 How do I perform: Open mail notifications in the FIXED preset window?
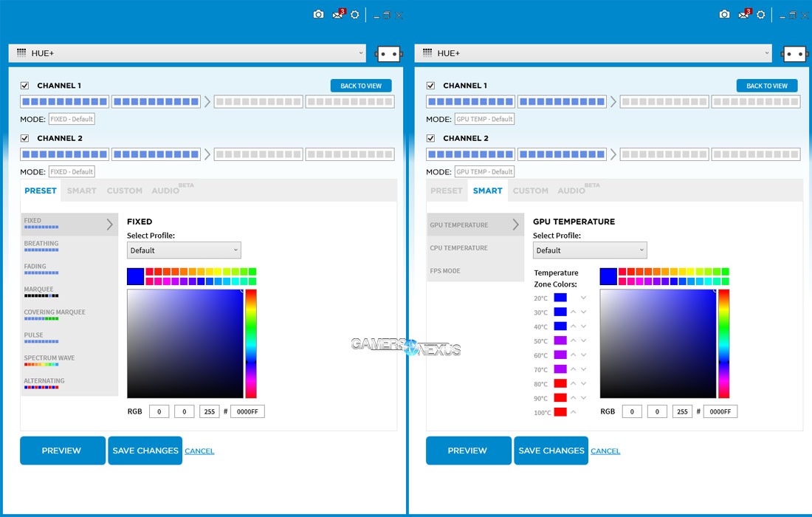pyautogui.click(x=338, y=15)
